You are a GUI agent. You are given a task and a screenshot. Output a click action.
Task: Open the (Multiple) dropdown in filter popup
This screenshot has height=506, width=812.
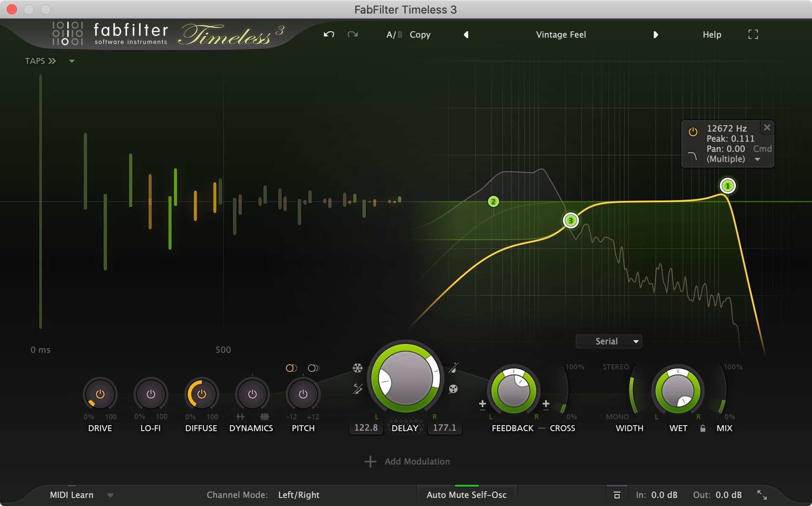coord(757,159)
